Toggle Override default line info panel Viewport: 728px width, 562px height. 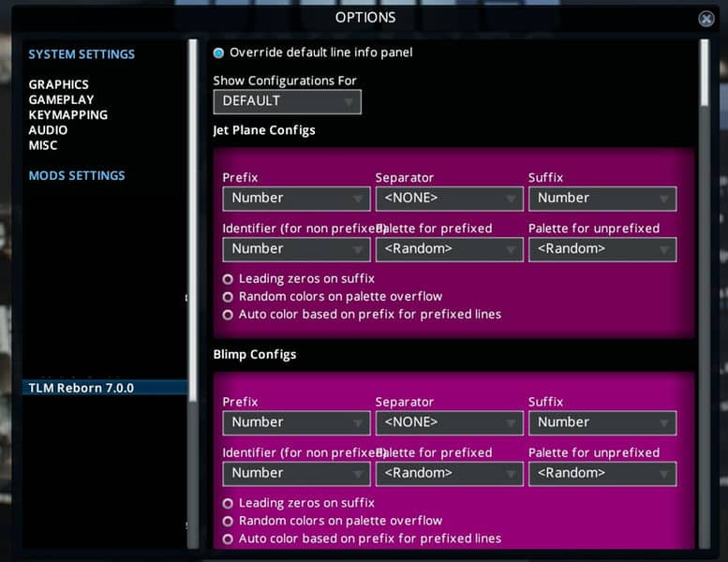[x=219, y=53]
